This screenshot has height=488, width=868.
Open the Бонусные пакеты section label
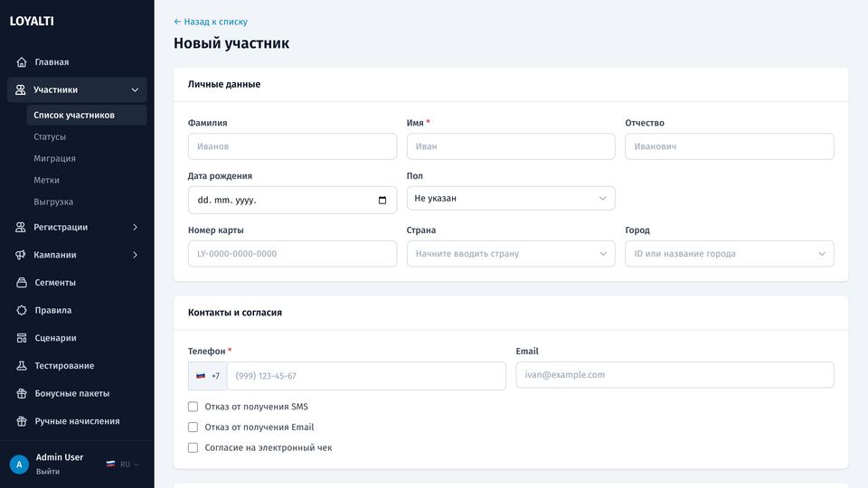72,393
